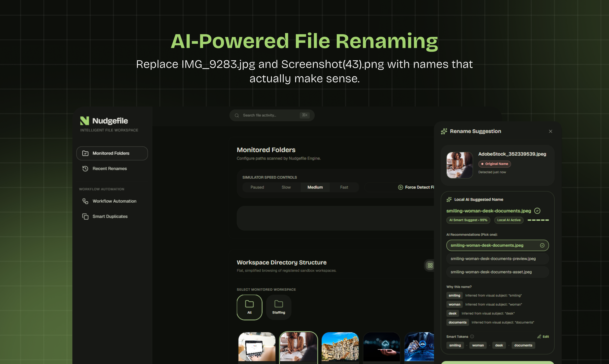Click the Recent Renames history icon
Image resolution: width=609 pixels, height=364 pixels.
click(85, 169)
